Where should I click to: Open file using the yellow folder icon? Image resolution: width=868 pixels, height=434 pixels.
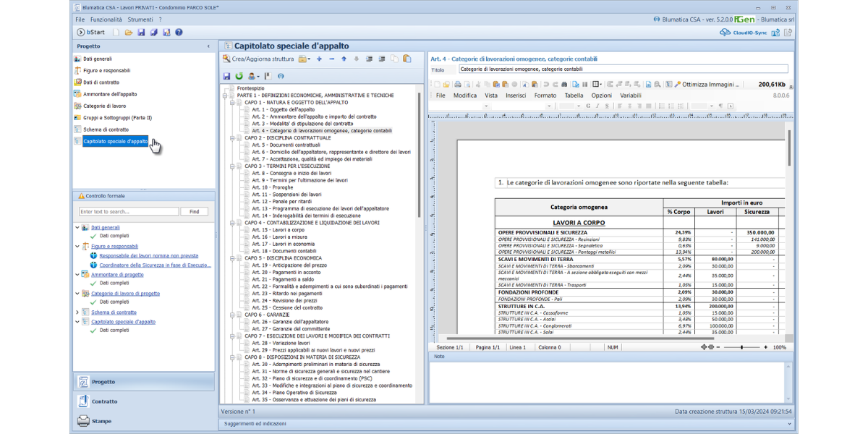pyautogui.click(x=129, y=33)
